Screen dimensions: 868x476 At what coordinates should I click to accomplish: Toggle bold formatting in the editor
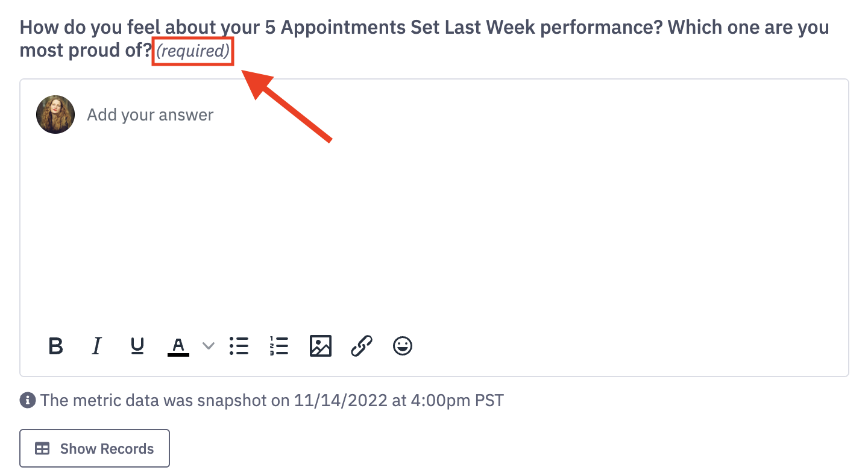(x=56, y=346)
